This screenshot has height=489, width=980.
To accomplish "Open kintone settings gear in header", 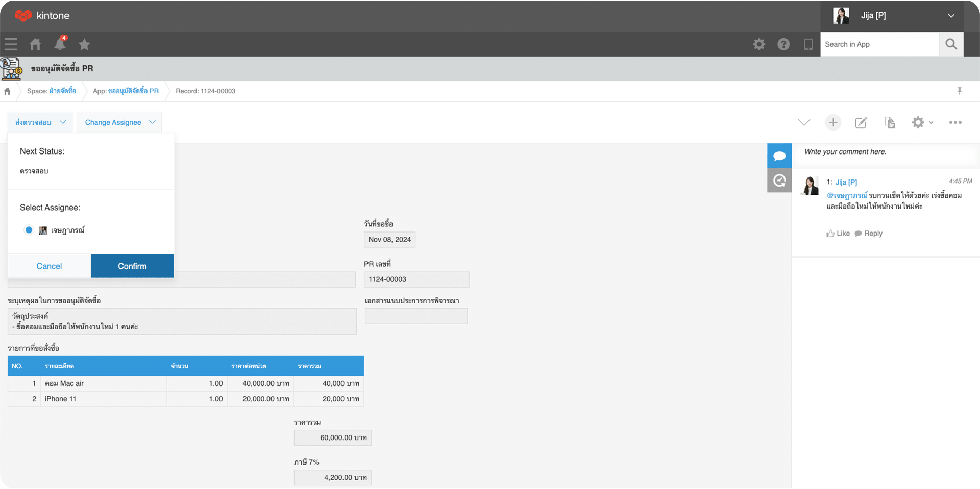I will tap(759, 44).
